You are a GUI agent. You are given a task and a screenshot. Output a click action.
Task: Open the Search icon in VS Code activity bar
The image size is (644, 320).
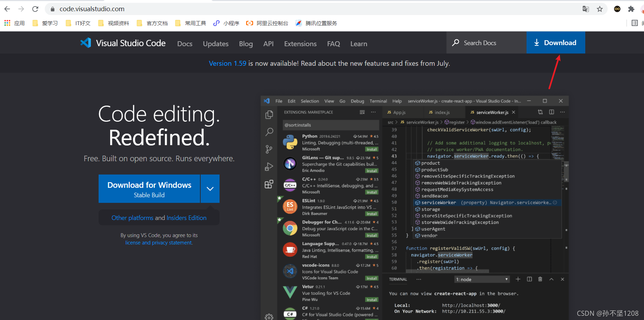269,132
